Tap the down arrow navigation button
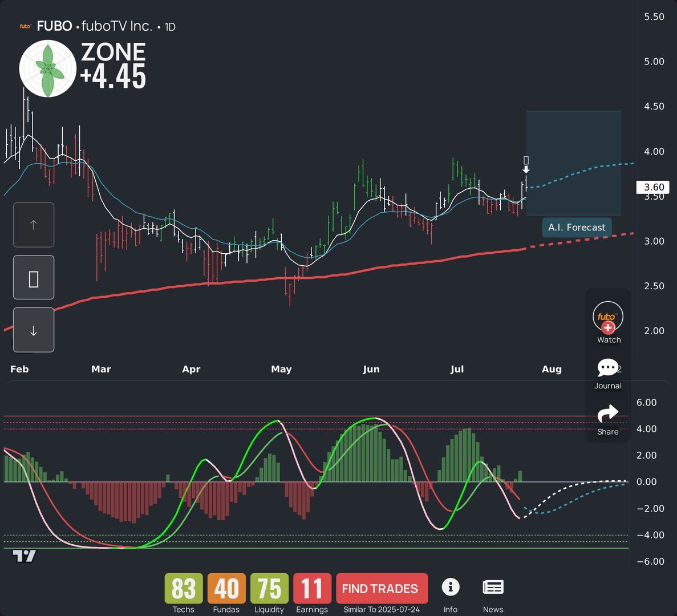The height and width of the screenshot is (616, 677). 34,330
